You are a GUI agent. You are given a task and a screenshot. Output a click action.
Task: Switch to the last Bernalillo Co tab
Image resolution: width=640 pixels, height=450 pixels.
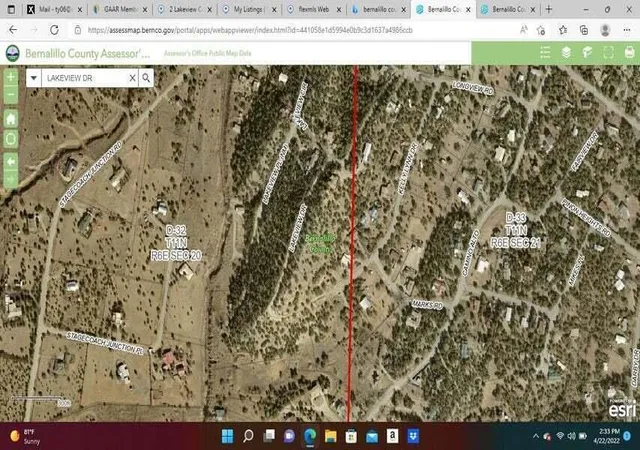[x=508, y=9]
